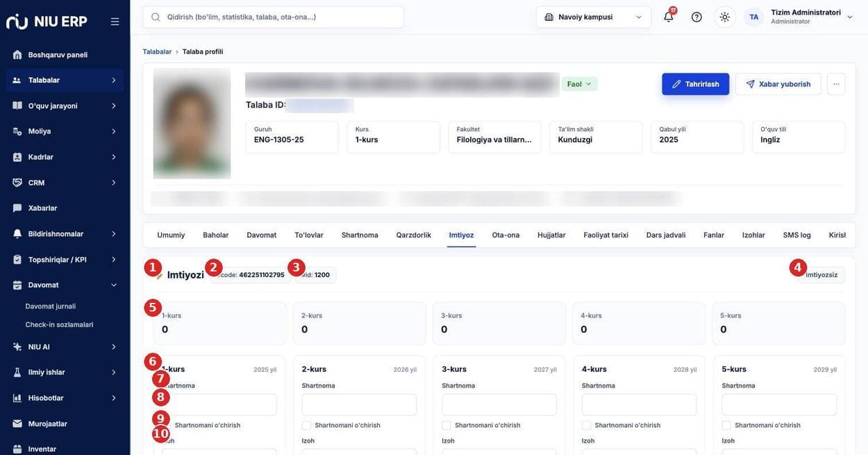Go to Boshqaruv paneli in the sidebar
The height and width of the screenshot is (455, 868).
(x=58, y=55)
